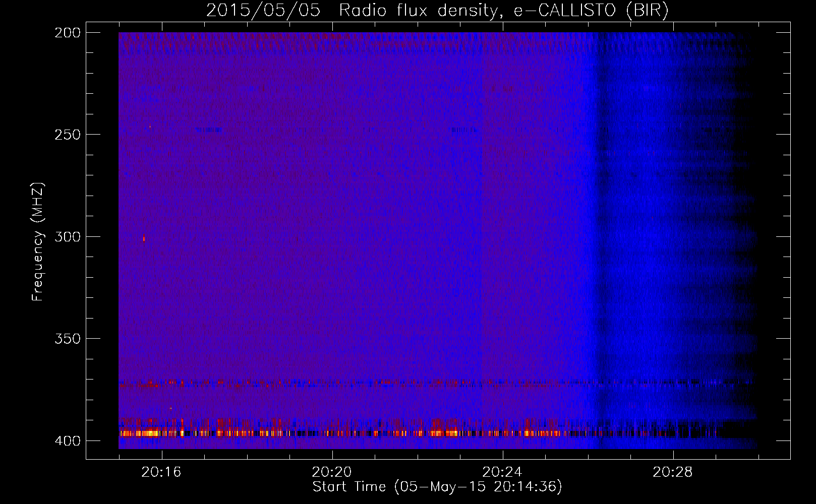
Task: Select the 'Frequency (MHZ)' axis label
Action: 38,242
